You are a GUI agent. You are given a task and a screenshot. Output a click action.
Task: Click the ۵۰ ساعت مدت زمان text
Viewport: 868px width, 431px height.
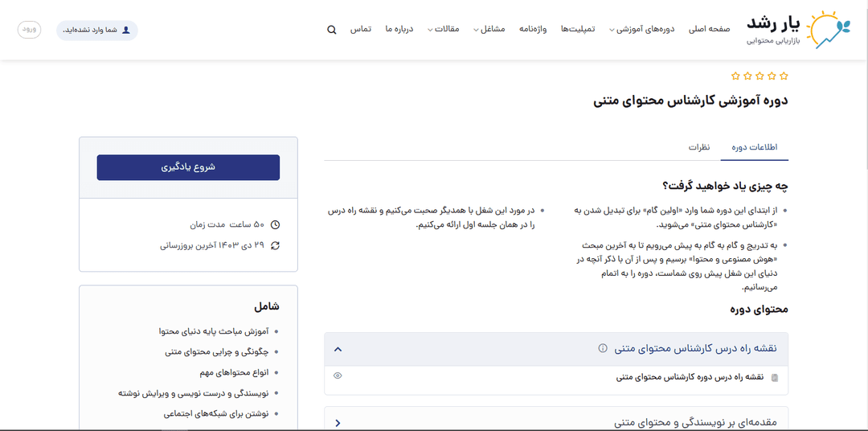[227, 225]
